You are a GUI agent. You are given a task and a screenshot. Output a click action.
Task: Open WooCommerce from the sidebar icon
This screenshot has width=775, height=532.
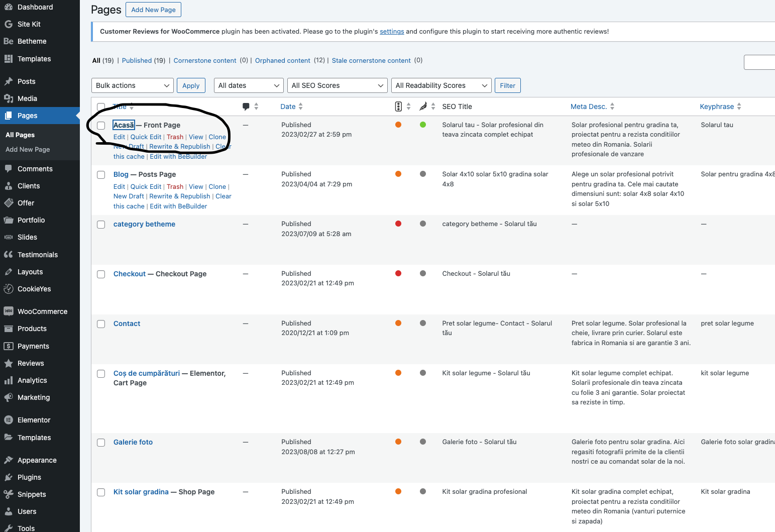pos(9,311)
